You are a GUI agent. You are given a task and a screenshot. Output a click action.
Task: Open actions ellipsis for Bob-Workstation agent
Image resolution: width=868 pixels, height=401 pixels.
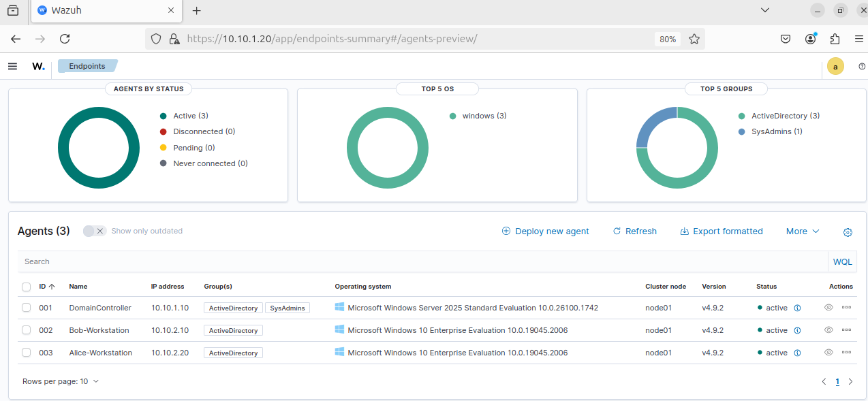point(846,330)
